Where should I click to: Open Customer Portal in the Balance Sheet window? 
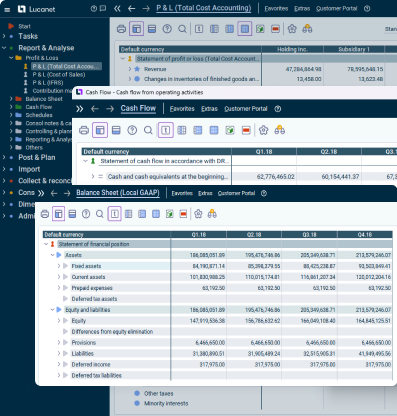236,193
